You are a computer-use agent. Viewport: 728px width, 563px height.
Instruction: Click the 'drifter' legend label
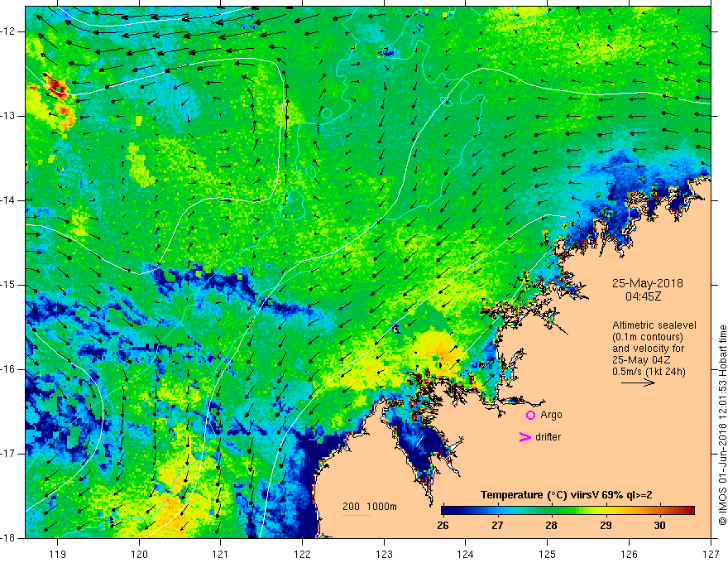pyautogui.click(x=548, y=437)
